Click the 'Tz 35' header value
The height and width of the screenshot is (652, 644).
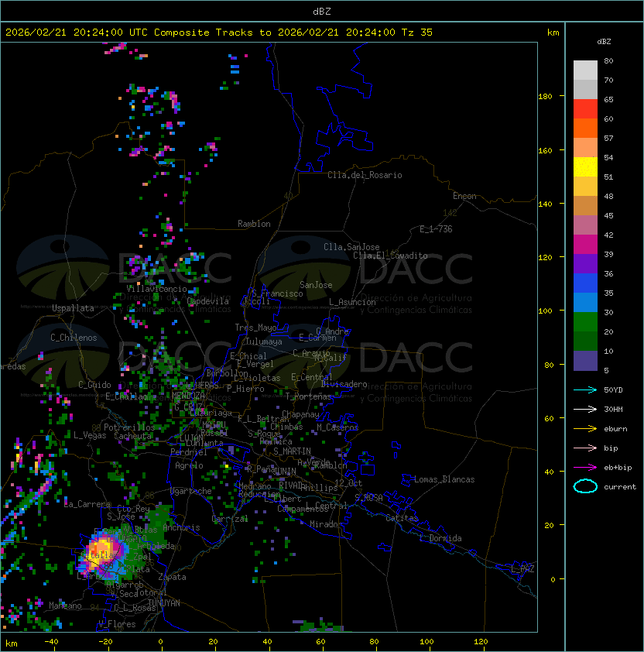click(x=417, y=33)
